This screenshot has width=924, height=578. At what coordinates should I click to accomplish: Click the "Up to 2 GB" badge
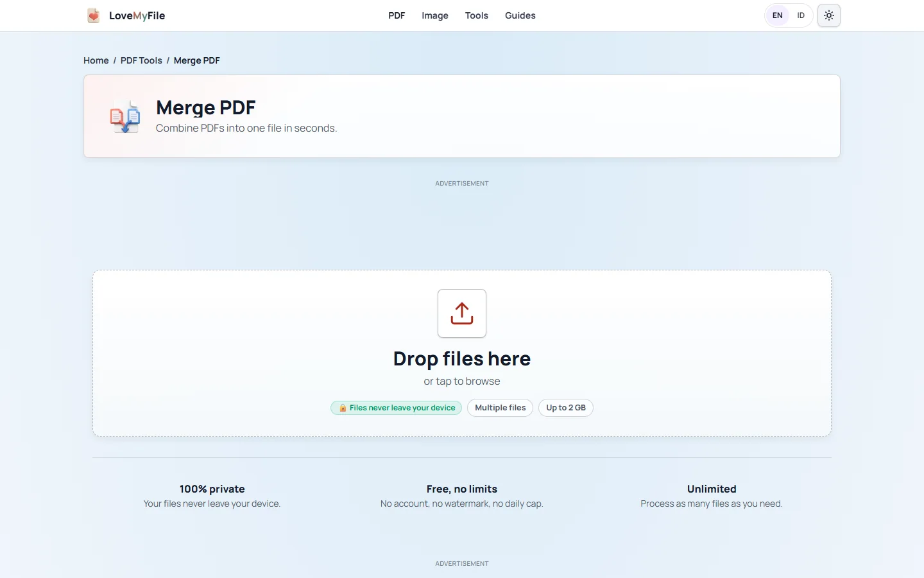coord(566,408)
